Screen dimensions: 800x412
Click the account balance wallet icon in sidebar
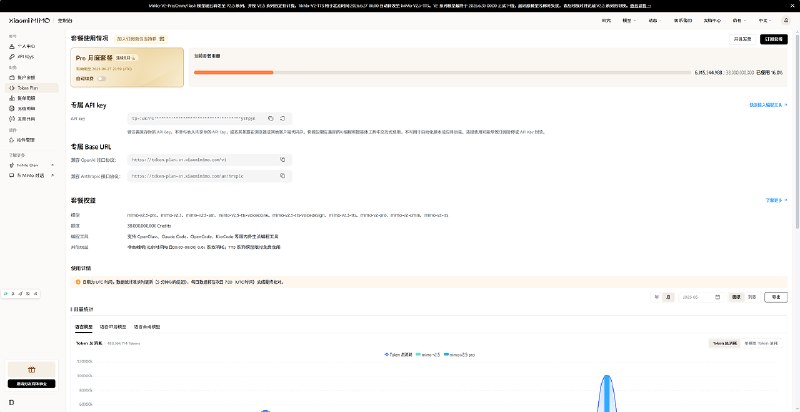pyautogui.click(x=12, y=78)
